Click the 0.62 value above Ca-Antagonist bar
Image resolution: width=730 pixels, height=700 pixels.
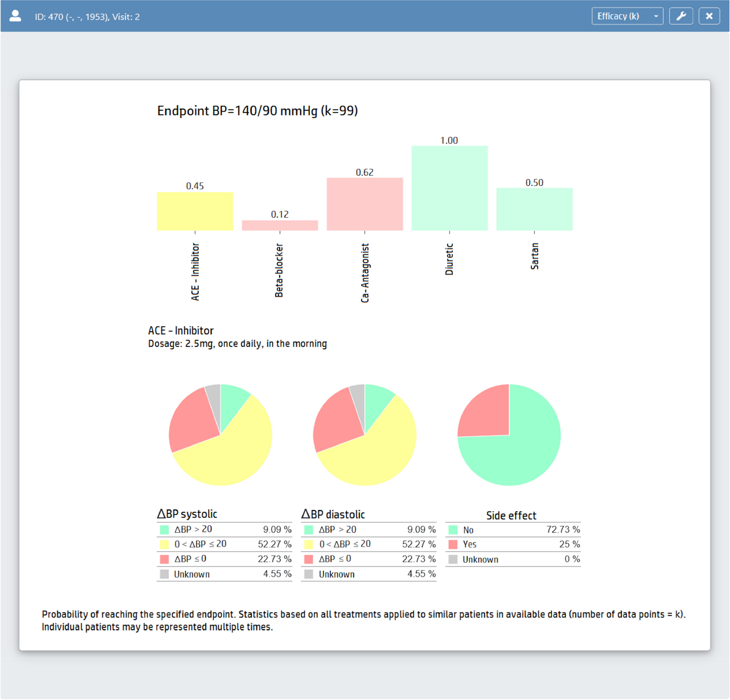[x=364, y=172]
